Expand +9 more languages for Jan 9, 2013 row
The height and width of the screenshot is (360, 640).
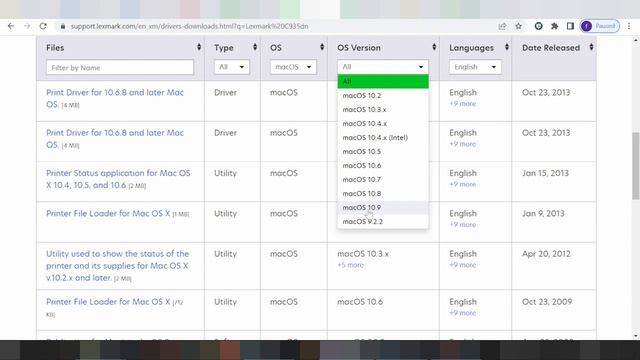[x=462, y=224]
